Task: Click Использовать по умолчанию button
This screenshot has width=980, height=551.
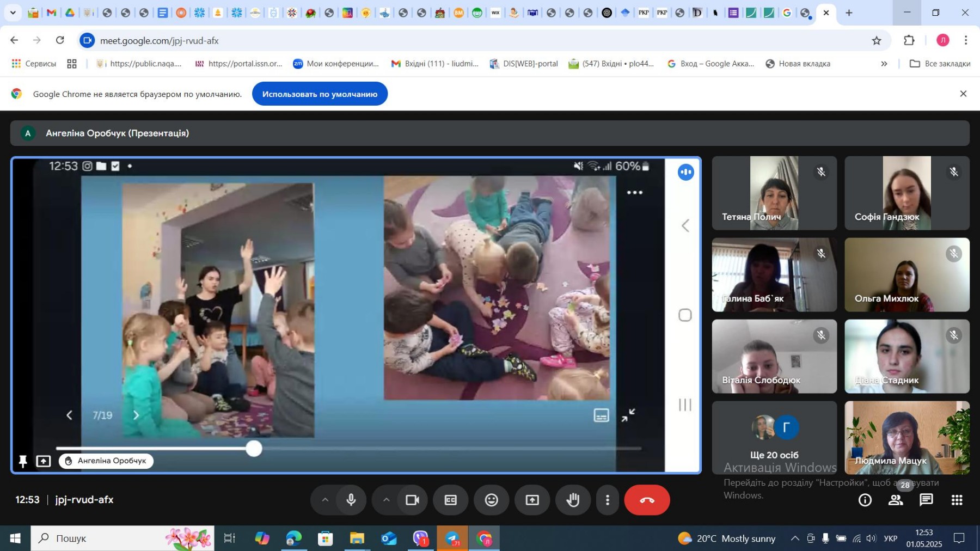Action: tap(320, 94)
